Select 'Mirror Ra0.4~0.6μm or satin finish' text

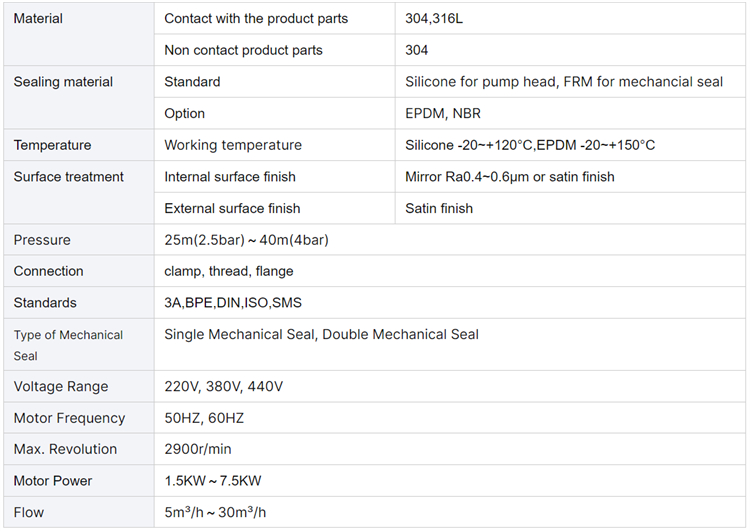[x=509, y=177]
